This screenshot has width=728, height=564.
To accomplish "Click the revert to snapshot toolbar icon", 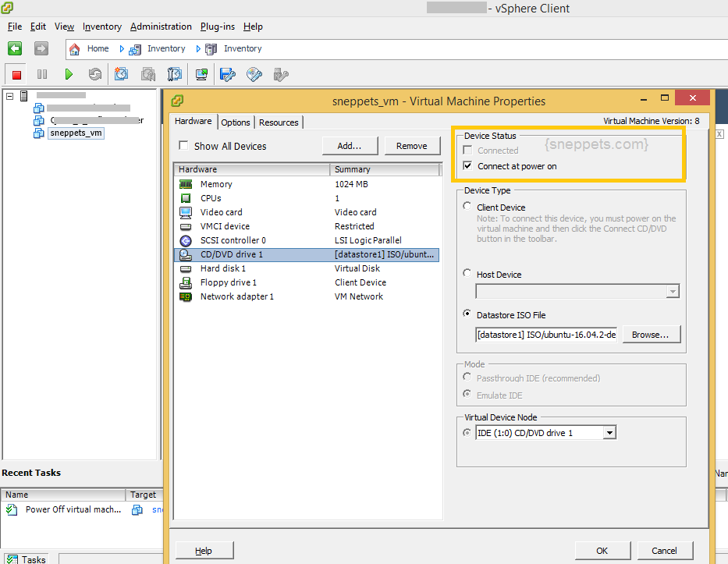I will tap(148, 74).
